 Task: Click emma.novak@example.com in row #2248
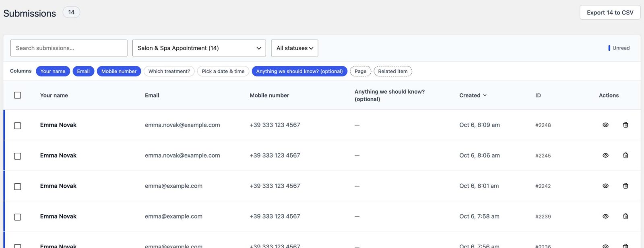[182, 125]
